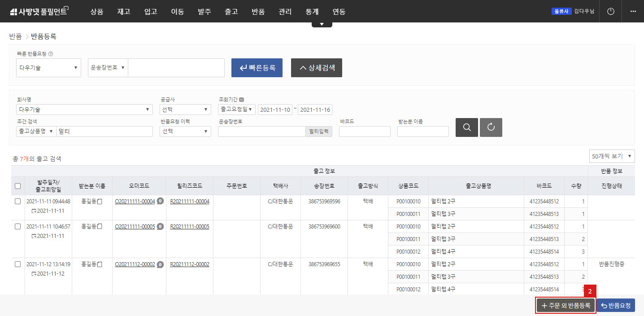
Task: Click the magnifier search icon button
Action: (466, 127)
